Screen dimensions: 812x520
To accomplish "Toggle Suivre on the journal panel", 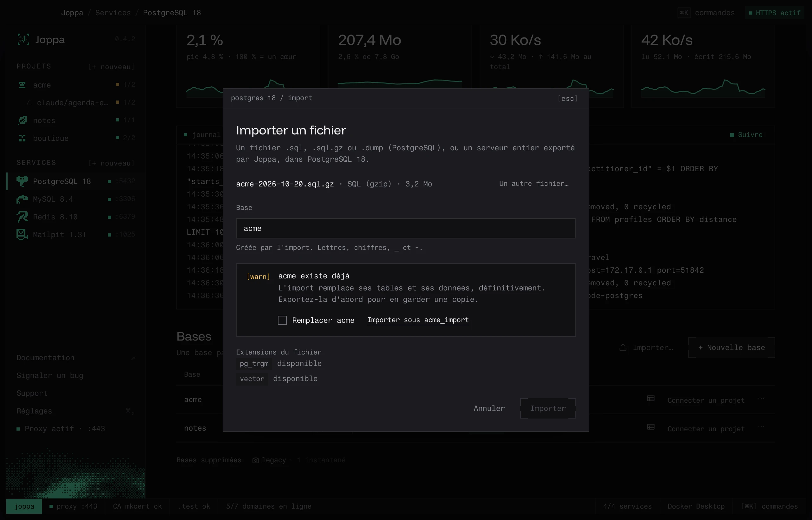I will tap(746, 135).
